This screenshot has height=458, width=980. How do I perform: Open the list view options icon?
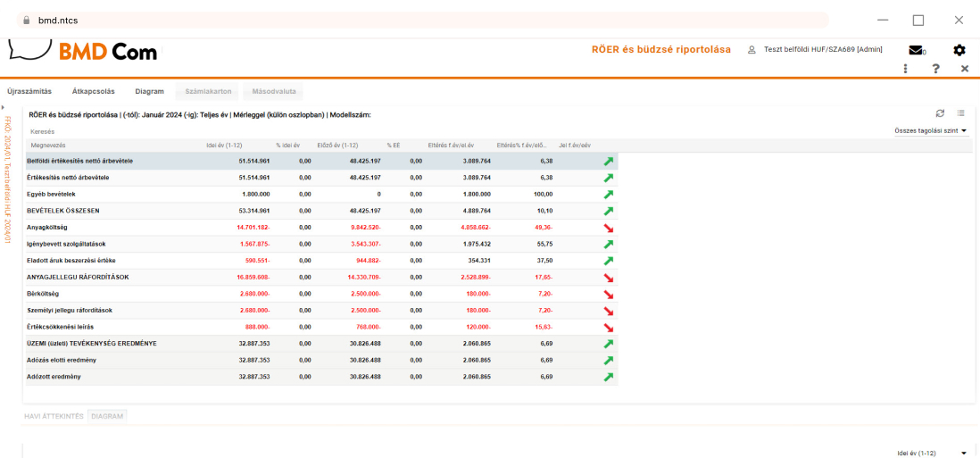coord(961,113)
